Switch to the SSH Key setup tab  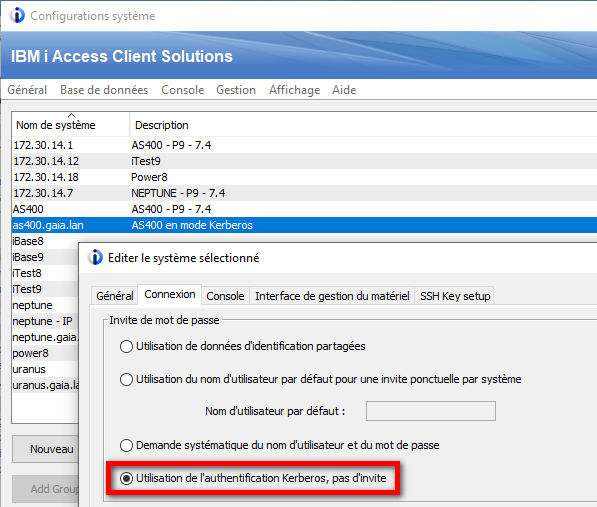455,296
